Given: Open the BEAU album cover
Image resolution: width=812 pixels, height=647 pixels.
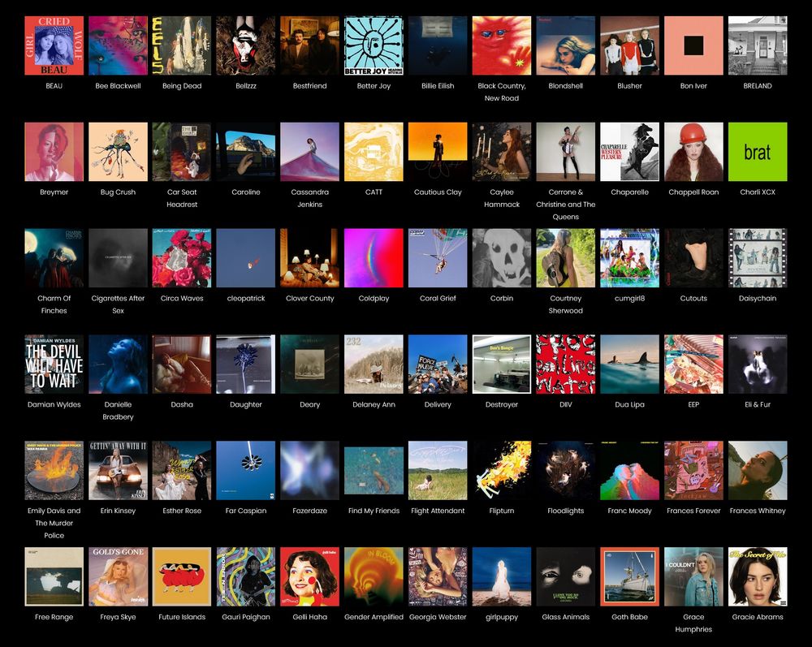Looking at the screenshot, I should tap(54, 45).
